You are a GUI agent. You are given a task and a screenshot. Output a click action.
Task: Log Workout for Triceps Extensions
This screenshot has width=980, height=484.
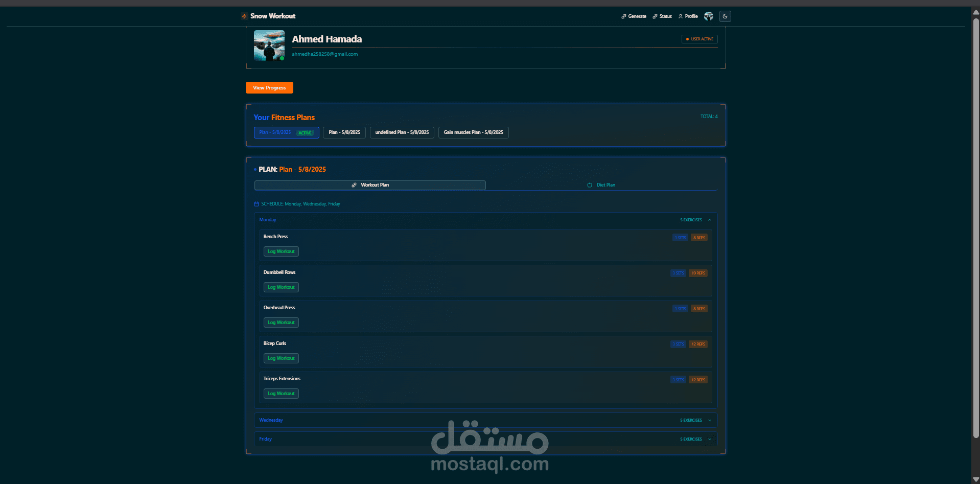281,393
